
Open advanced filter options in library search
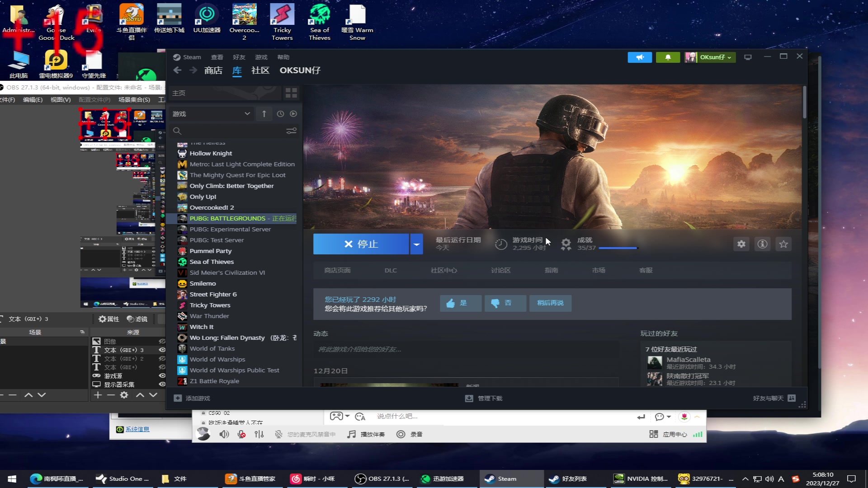[x=291, y=131]
